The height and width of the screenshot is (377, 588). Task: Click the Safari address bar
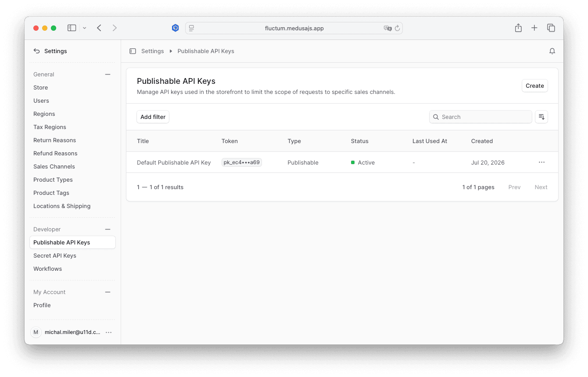(x=294, y=28)
